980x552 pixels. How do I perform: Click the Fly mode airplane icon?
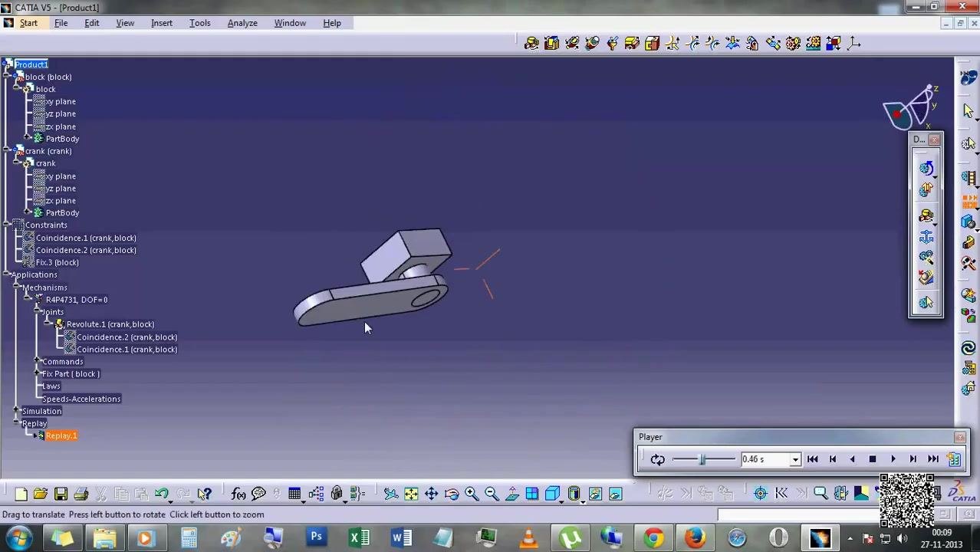pyautogui.click(x=390, y=495)
